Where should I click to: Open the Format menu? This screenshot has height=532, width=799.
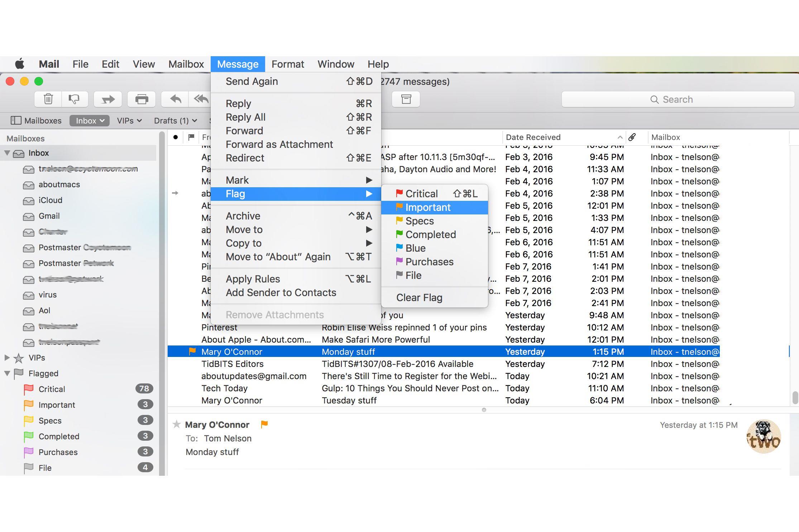point(288,64)
